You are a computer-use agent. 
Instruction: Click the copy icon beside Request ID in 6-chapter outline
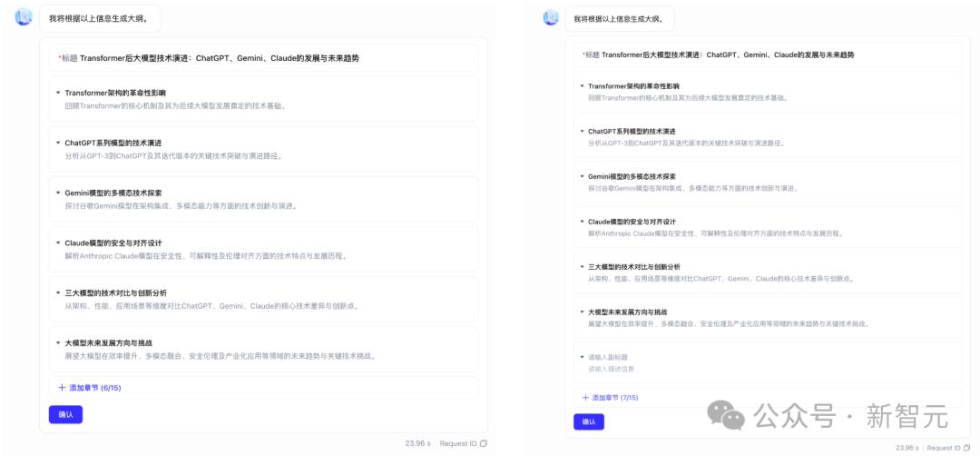pyautogui.click(x=484, y=443)
